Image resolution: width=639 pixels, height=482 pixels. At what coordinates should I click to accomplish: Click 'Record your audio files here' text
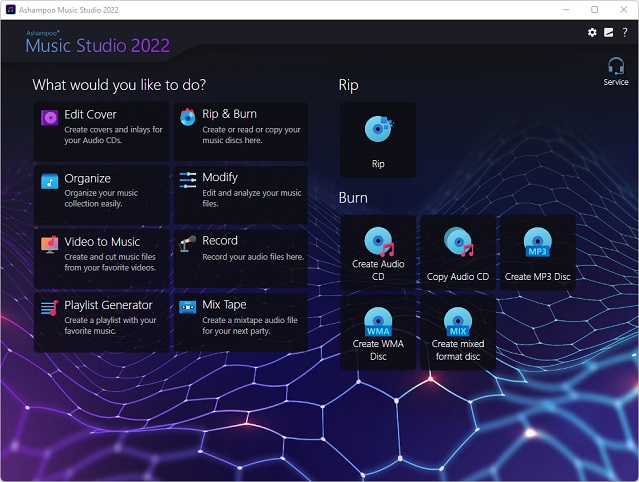click(253, 257)
